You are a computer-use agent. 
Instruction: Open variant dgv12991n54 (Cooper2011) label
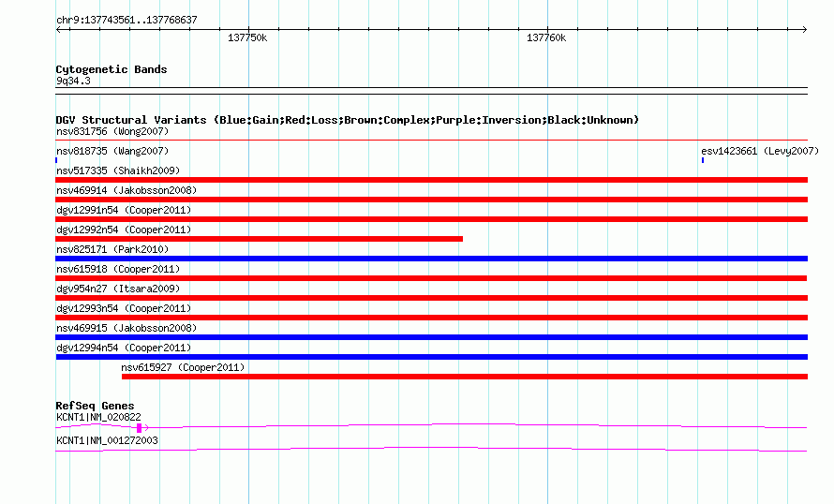coord(124,210)
